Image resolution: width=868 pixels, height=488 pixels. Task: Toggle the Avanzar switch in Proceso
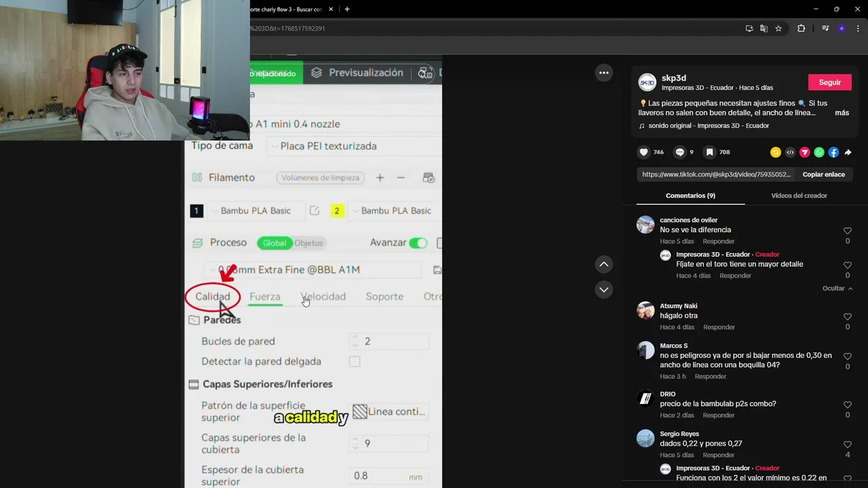pyautogui.click(x=418, y=243)
